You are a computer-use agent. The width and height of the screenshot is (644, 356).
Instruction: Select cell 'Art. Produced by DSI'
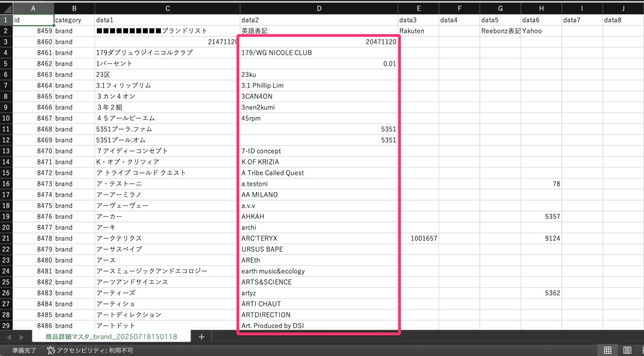tap(319, 326)
